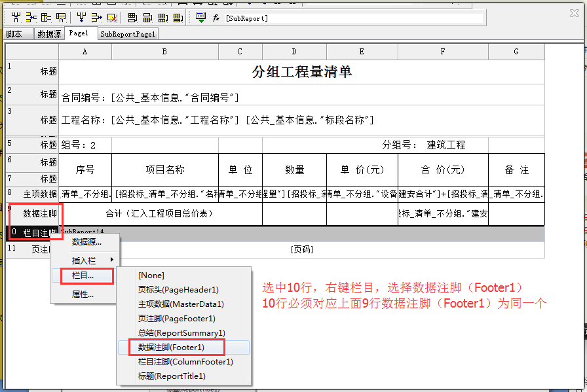Viewport: 587px width, 392px height.
Task: Select the 分组工程量清单 title cell
Action: click(x=301, y=72)
